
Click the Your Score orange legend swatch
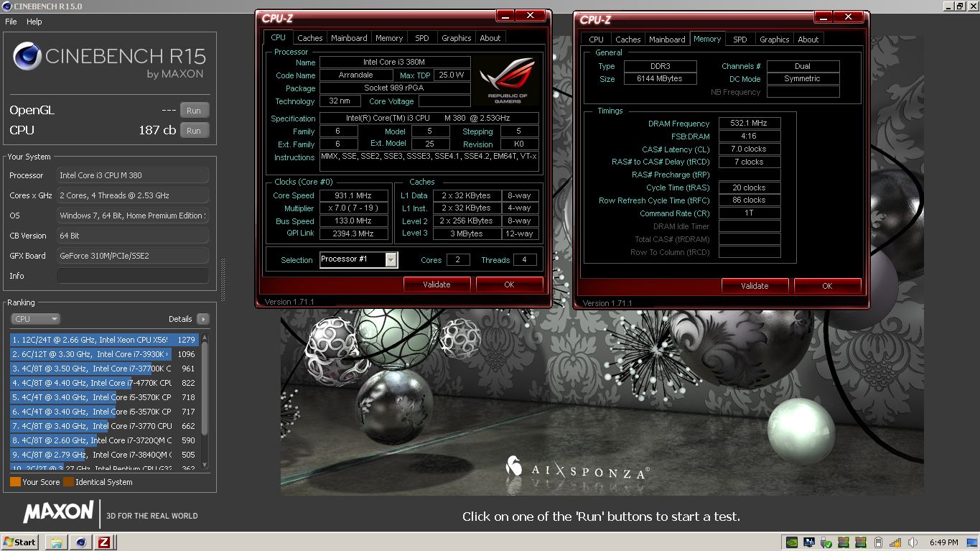(x=15, y=482)
